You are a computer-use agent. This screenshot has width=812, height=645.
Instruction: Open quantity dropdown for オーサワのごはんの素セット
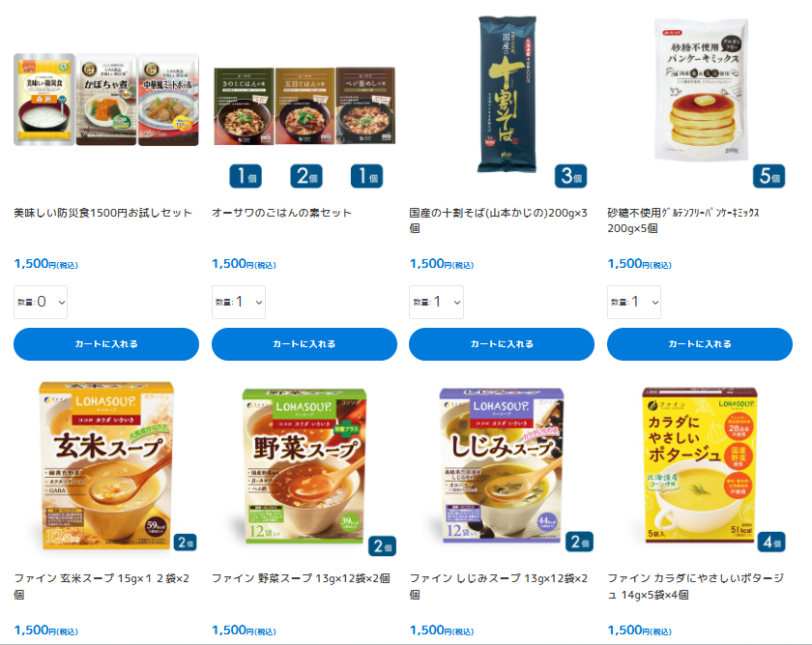239,302
